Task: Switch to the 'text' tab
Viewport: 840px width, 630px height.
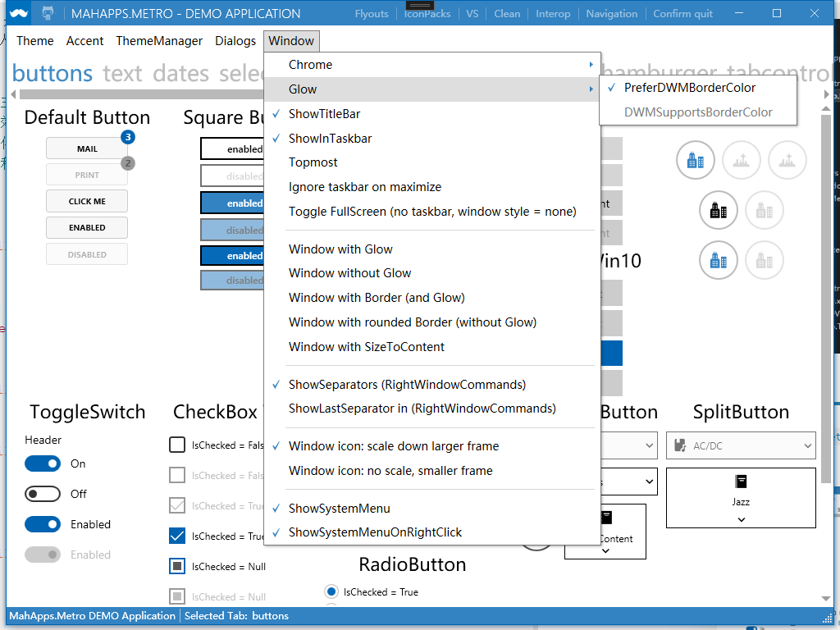Action: tap(124, 73)
